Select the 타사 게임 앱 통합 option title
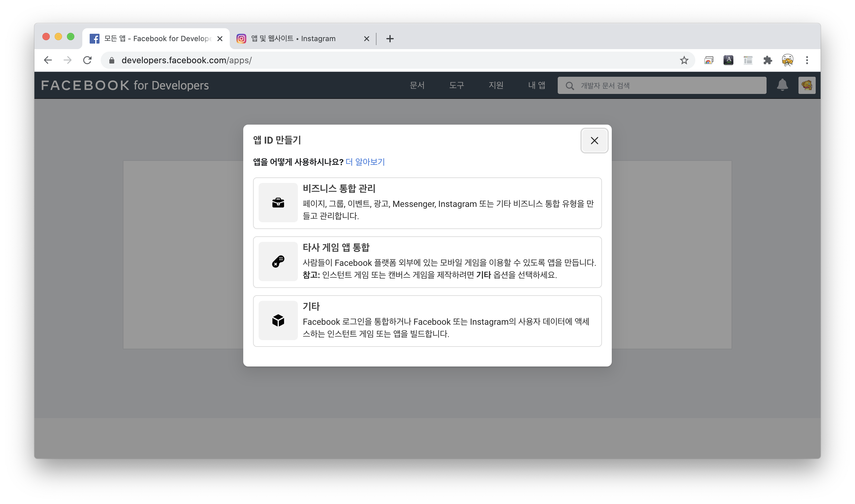 point(336,248)
